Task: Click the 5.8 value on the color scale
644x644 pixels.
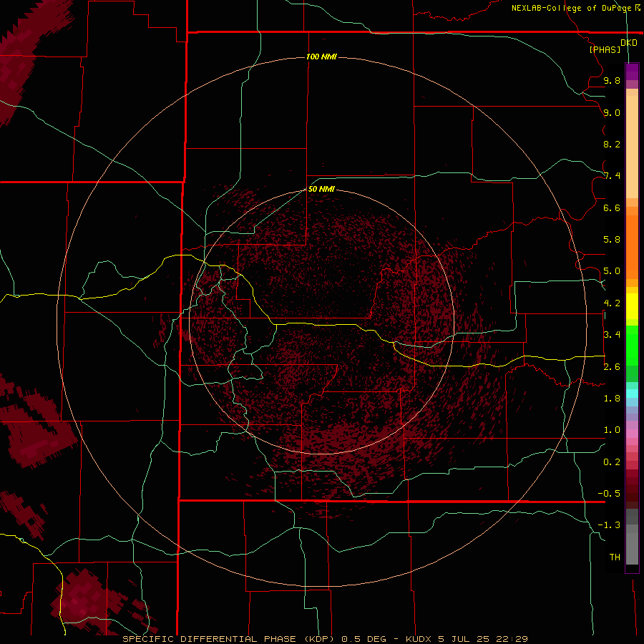Action: click(612, 240)
